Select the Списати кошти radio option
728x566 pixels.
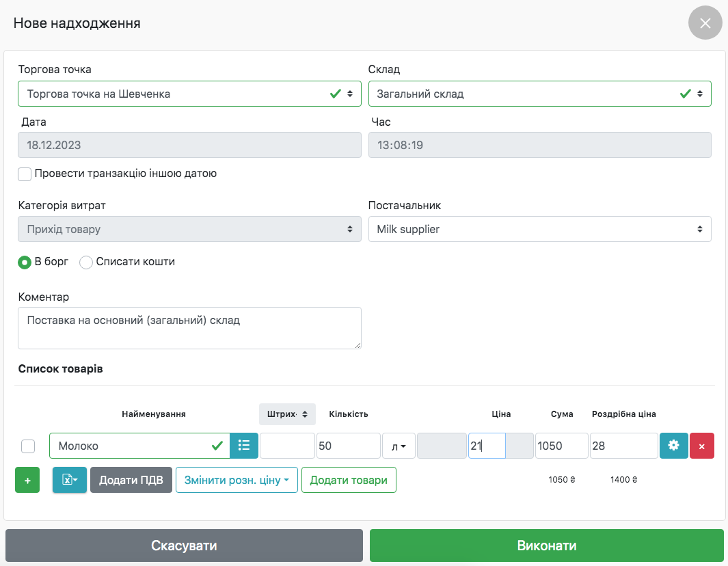(87, 262)
